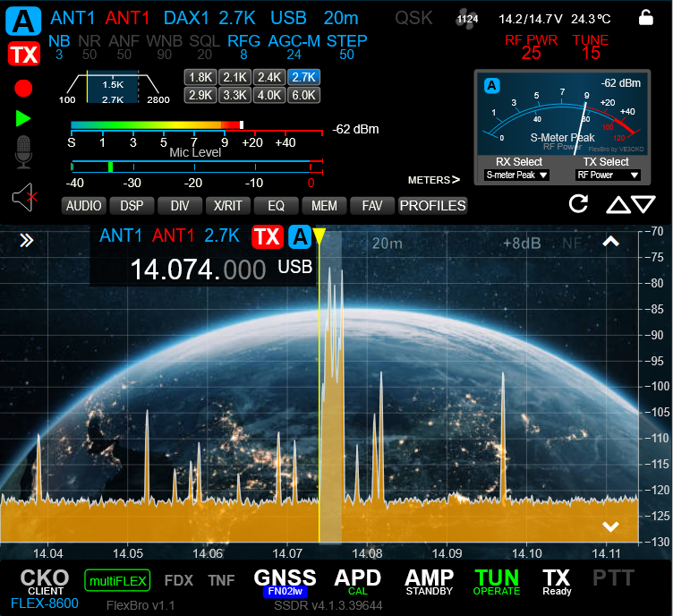Select the 2.7K filter button

point(304,77)
